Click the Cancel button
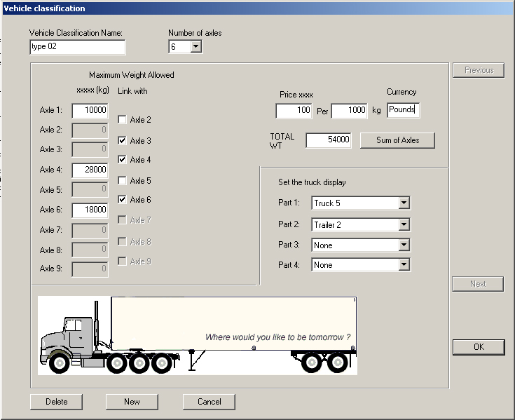This screenshot has height=420, width=515. point(209,402)
